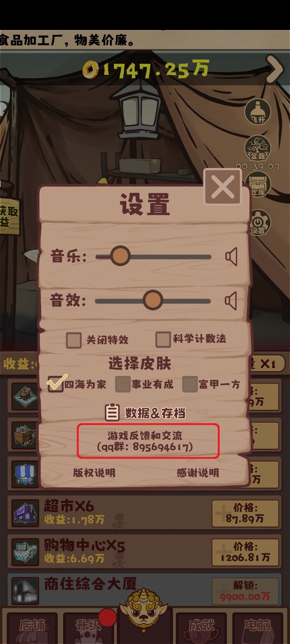Switch to the 成就 tab

(201, 625)
